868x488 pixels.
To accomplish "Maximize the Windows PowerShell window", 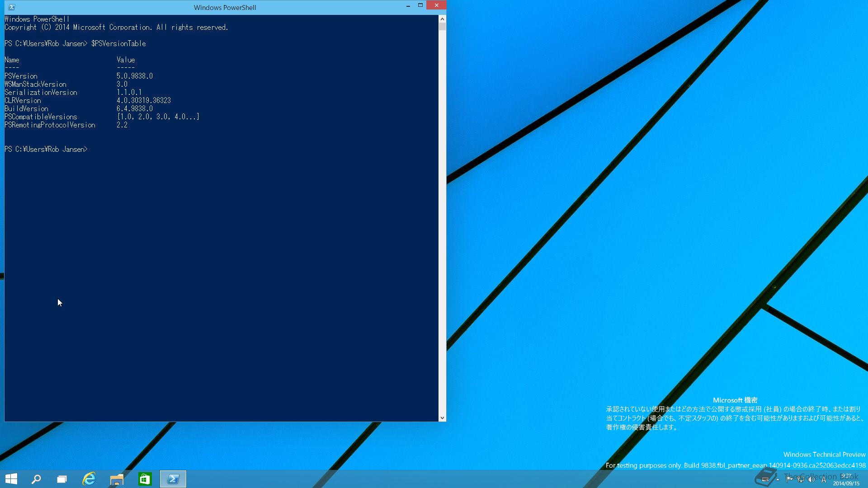I will pos(420,5).
